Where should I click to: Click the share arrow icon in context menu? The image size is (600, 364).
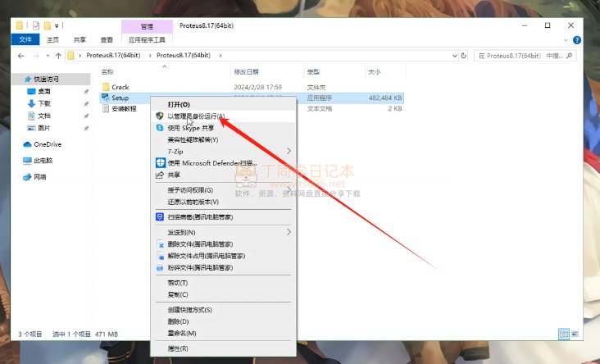(160, 175)
